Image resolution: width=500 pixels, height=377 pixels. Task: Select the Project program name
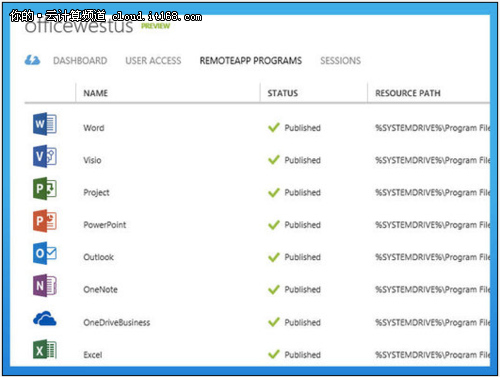point(96,193)
